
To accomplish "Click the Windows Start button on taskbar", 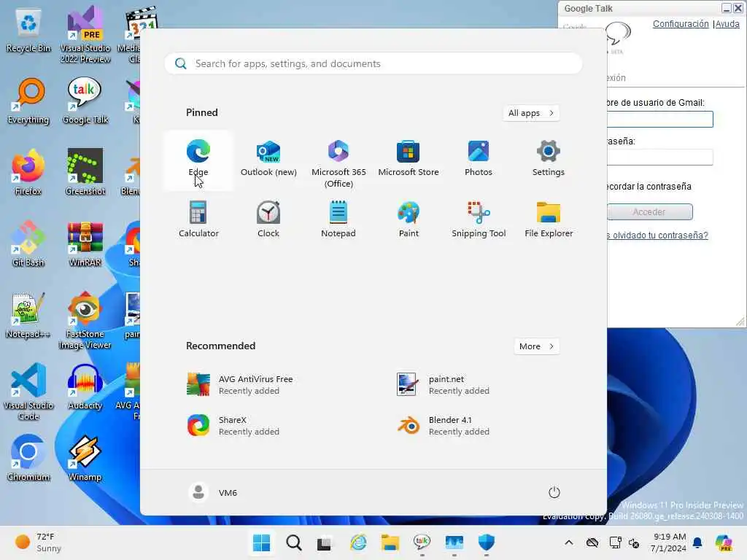I will pos(261,542).
